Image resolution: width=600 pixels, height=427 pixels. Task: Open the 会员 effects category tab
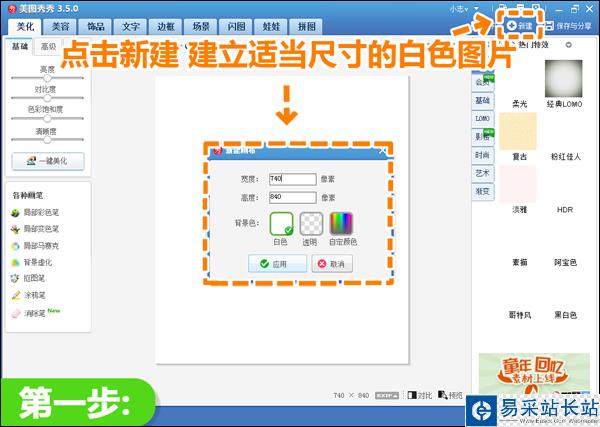point(483,82)
